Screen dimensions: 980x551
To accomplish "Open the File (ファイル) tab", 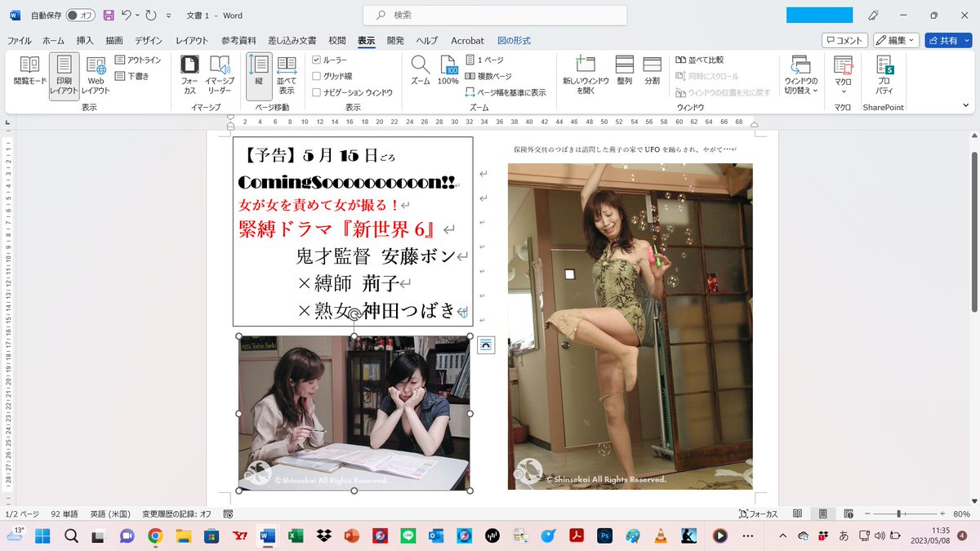I will (x=19, y=41).
